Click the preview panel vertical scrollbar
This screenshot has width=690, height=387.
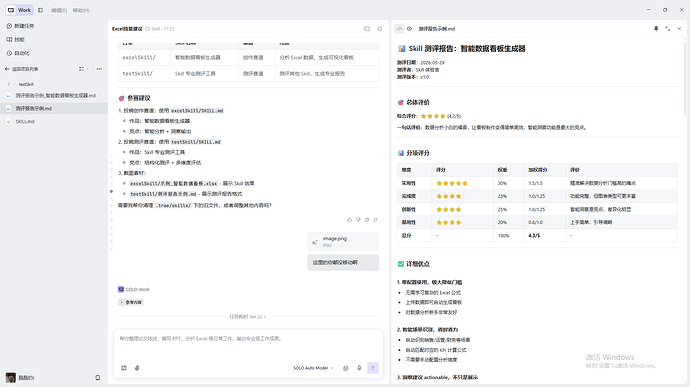point(686,77)
